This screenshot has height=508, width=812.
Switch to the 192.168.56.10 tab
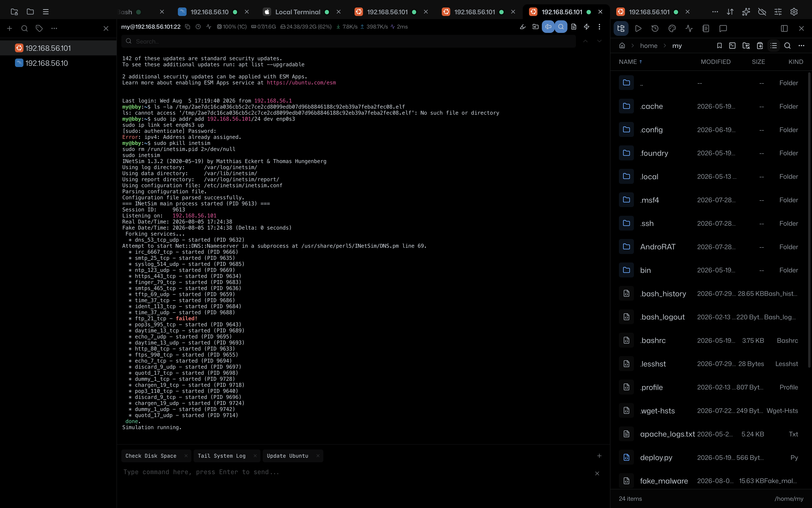coord(209,12)
